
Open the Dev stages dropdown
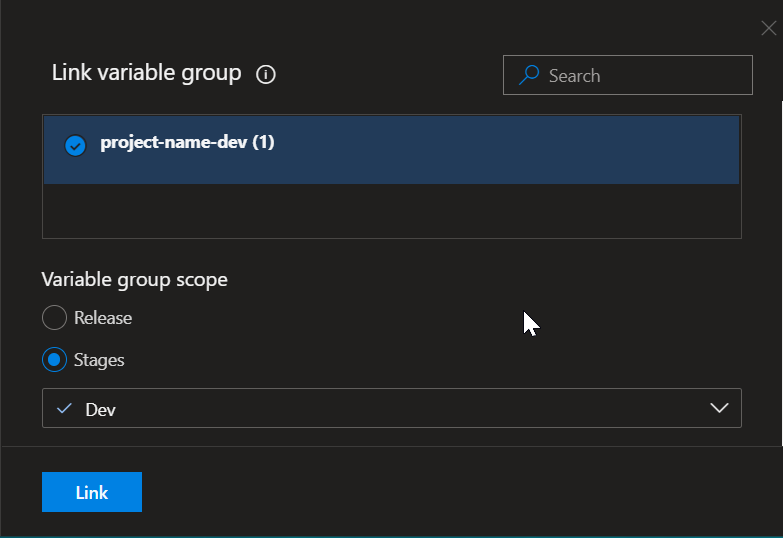click(x=391, y=409)
